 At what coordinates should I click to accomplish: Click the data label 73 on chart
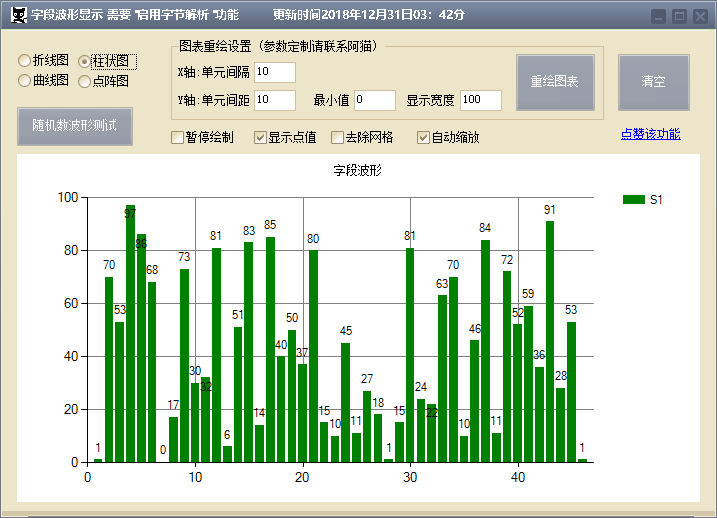[x=184, y=257]
